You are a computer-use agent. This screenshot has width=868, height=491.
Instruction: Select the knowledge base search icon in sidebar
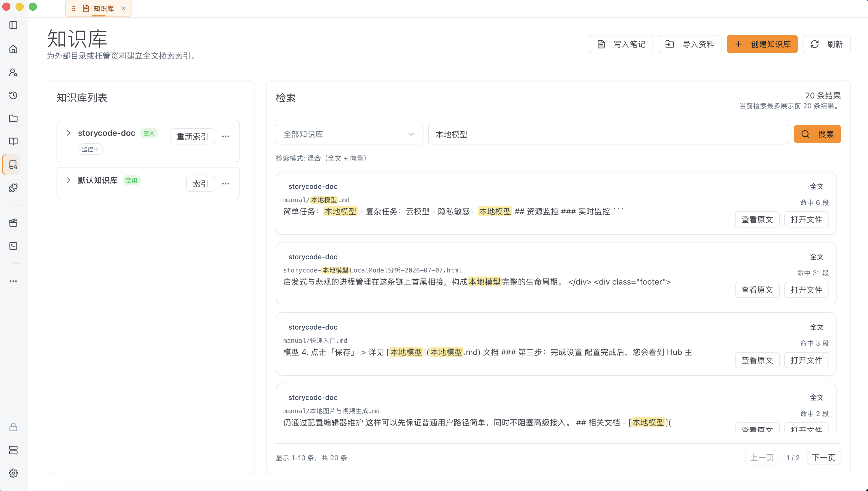13,165
